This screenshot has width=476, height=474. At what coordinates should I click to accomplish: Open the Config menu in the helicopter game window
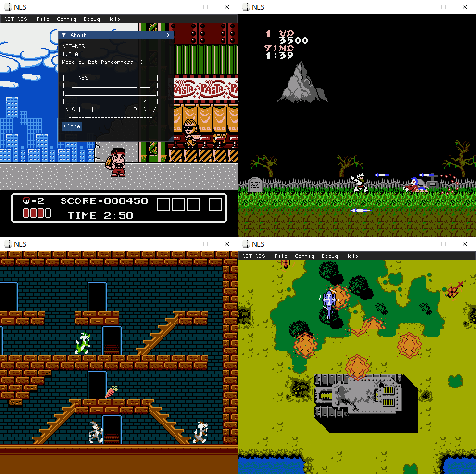click(x=305, y=256)
